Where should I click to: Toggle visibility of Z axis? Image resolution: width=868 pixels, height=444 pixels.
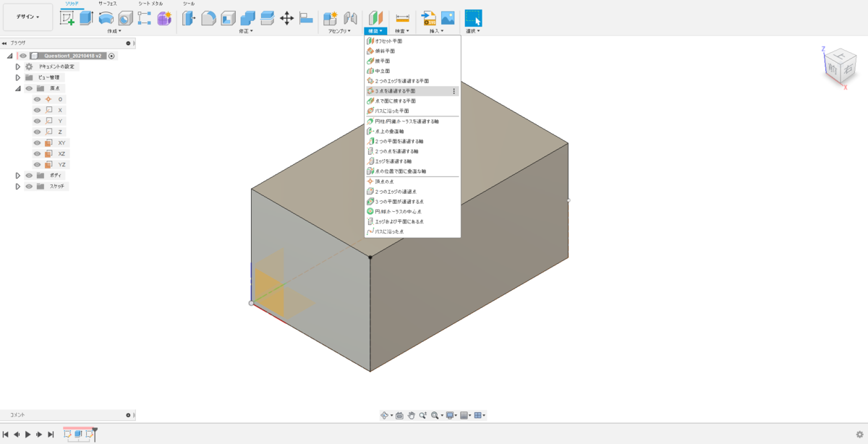tap(38, 132)
